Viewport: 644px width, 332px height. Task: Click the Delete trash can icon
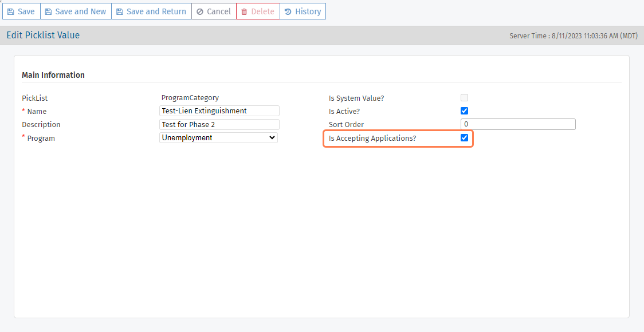(x=244, y=11)
